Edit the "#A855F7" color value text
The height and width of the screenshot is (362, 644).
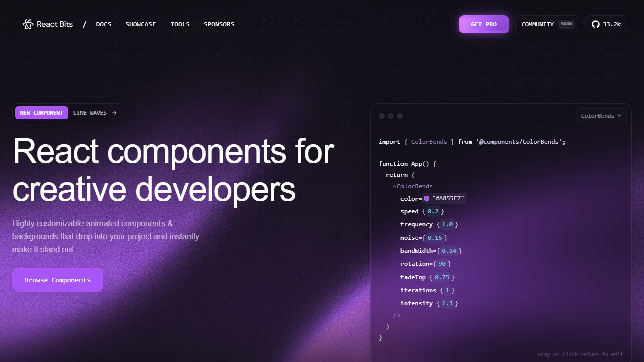(448, 198)
